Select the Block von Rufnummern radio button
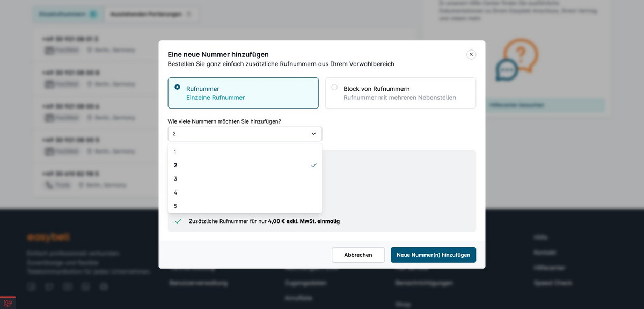 [334, 87]
